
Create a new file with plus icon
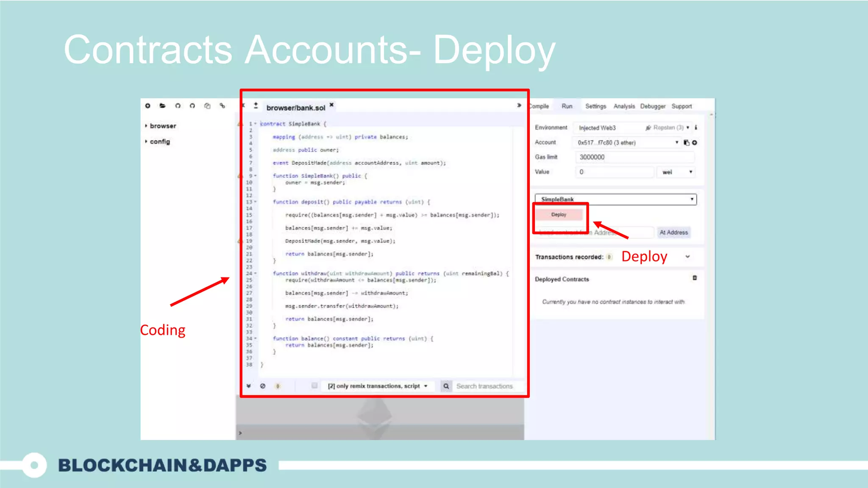tap(147, 105)
